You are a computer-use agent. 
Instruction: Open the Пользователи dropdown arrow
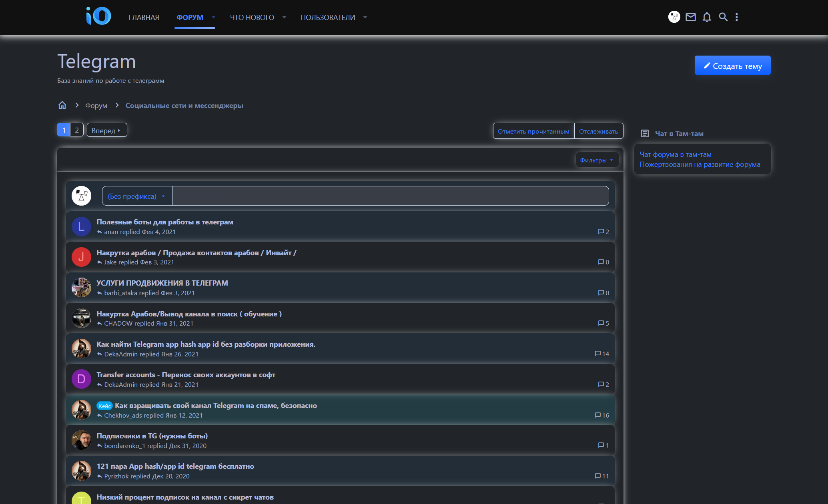[365, 17]
